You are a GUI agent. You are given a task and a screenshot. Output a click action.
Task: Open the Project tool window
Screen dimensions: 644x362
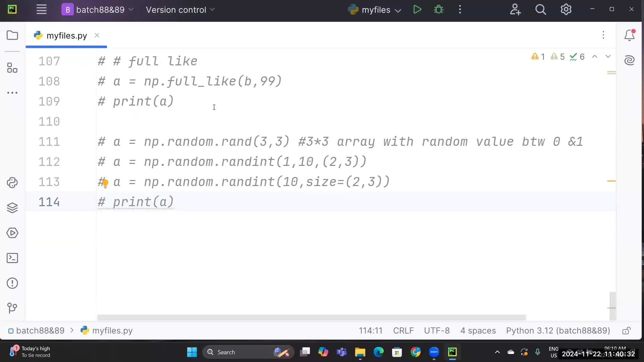(x=12, y=35)
